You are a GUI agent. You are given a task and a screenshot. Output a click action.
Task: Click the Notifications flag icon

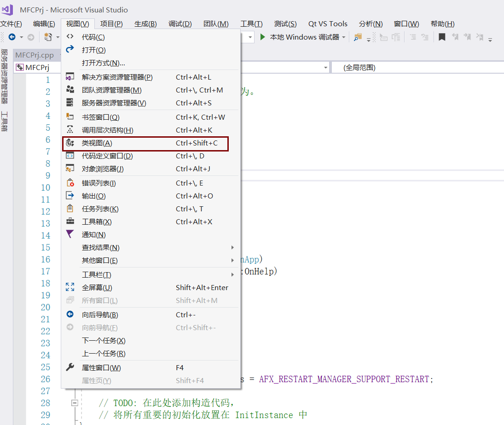tap(70, 234)
